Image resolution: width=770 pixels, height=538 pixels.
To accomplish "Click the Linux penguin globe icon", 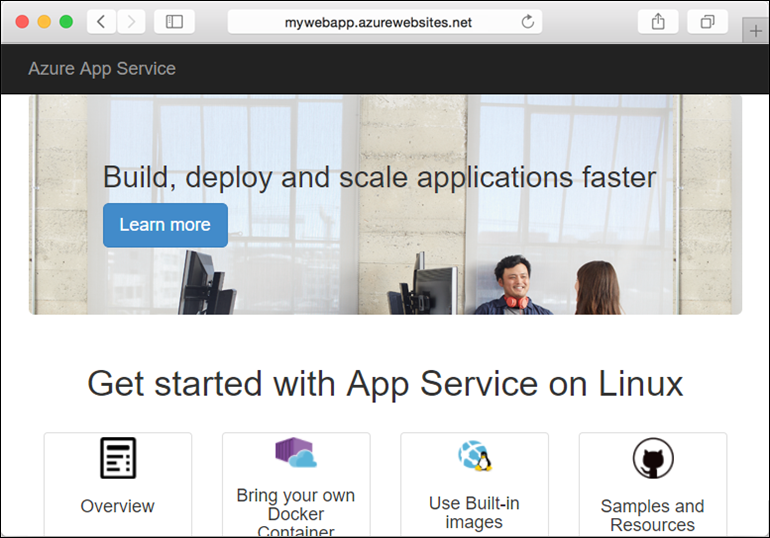I will click(x=475, y=456).
